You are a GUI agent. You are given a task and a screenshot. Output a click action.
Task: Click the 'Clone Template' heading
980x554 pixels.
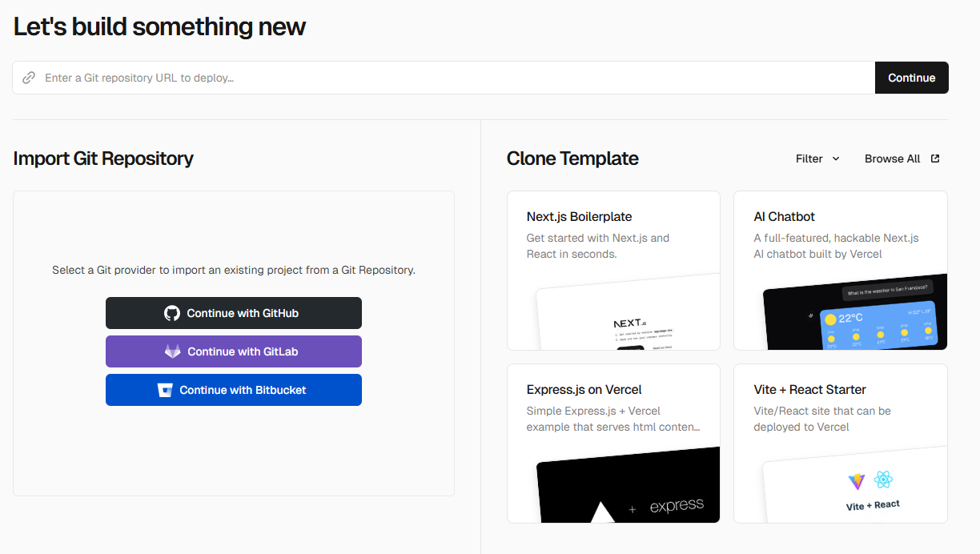[x=572, y=159]
